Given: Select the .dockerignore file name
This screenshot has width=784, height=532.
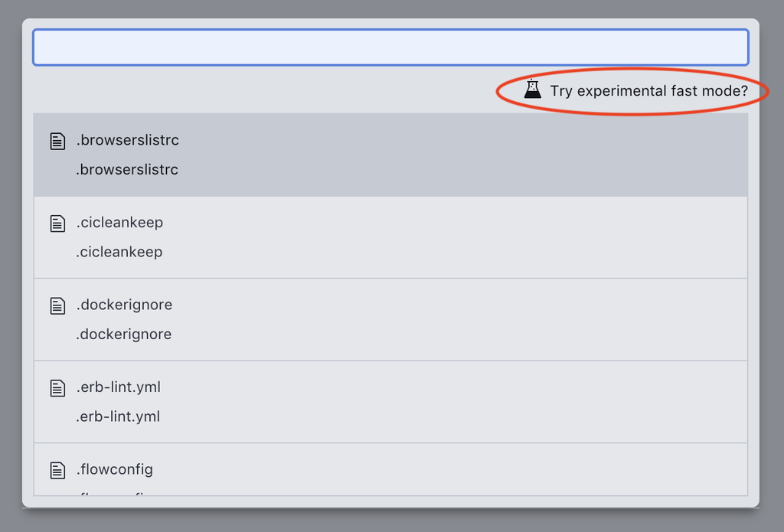Looking at the screenshot, I should pos(124,305).
